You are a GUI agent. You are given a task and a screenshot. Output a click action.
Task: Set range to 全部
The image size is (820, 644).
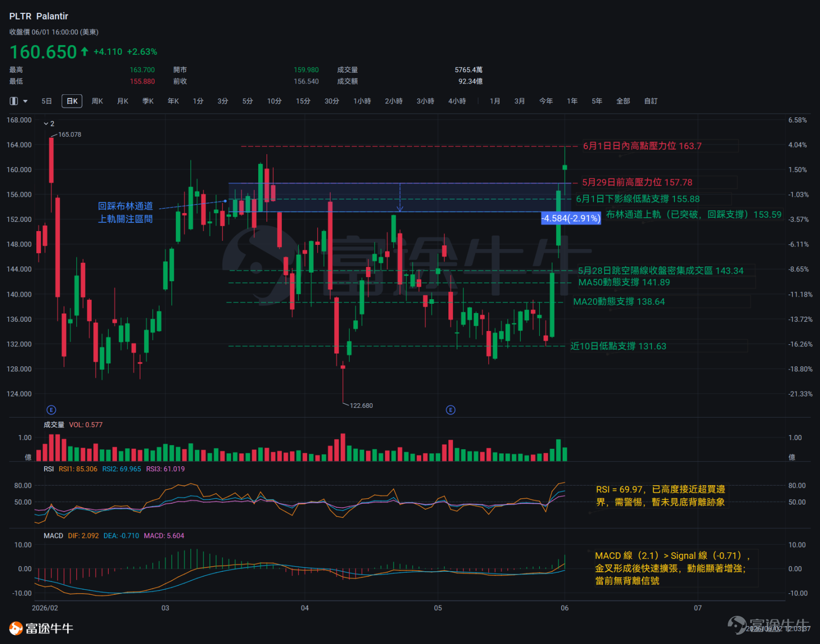pos(623,101)
